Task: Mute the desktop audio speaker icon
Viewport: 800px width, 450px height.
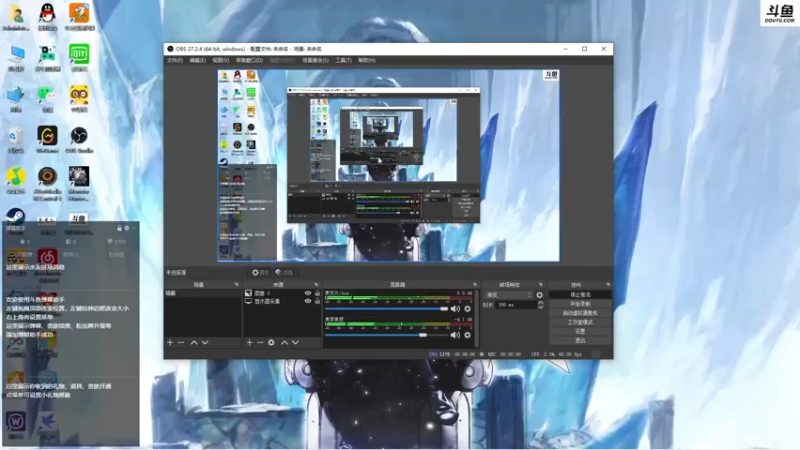Action: click(455, 335)
